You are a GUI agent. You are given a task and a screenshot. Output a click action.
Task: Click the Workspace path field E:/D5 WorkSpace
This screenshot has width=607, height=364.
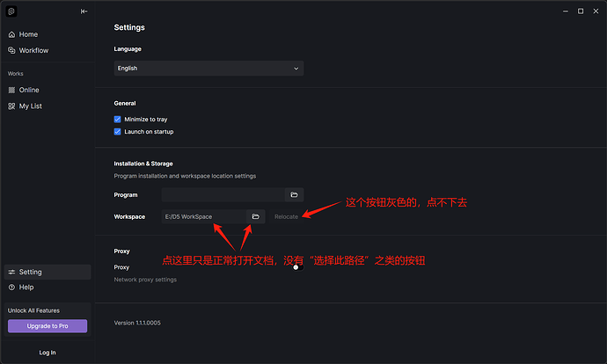pos(204,216)
